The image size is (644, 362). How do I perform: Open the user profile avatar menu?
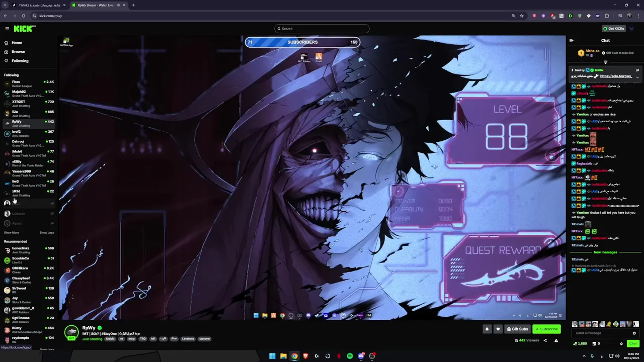pos(631,29)
